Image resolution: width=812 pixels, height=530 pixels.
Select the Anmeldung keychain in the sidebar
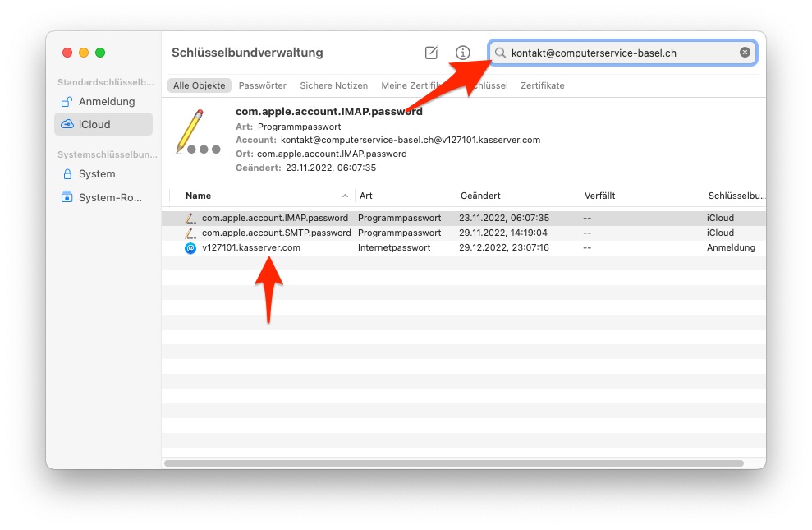pos(103,102)
